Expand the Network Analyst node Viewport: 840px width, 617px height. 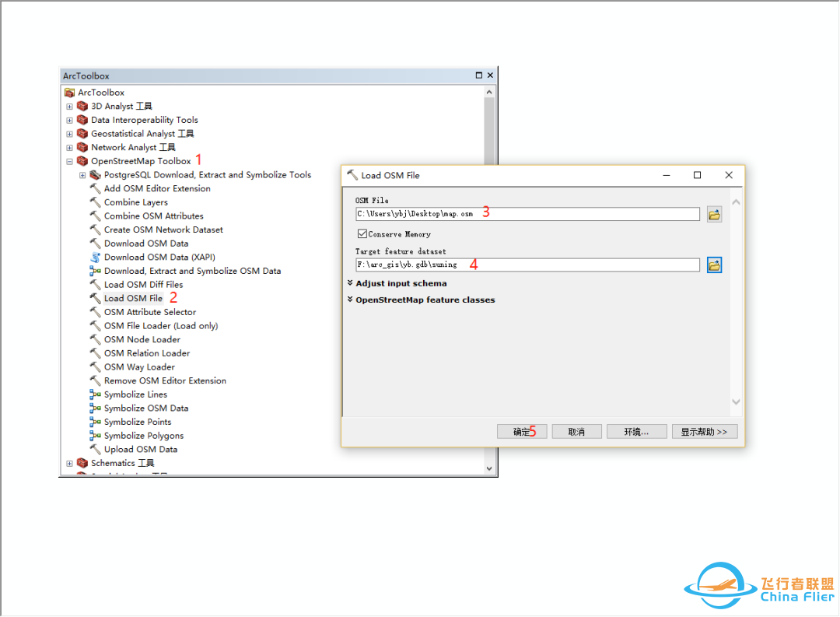70,148
